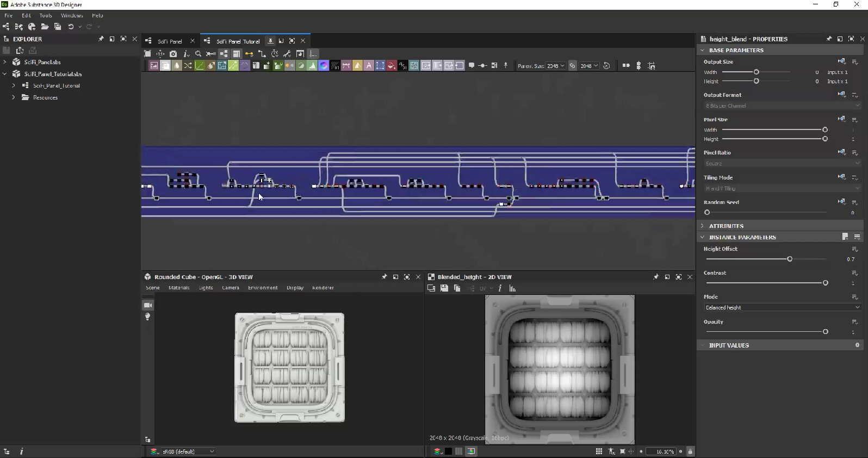Expand the ATTRIBUTES section
This screenshot has height=458, width=868.
tap(726, 226)
